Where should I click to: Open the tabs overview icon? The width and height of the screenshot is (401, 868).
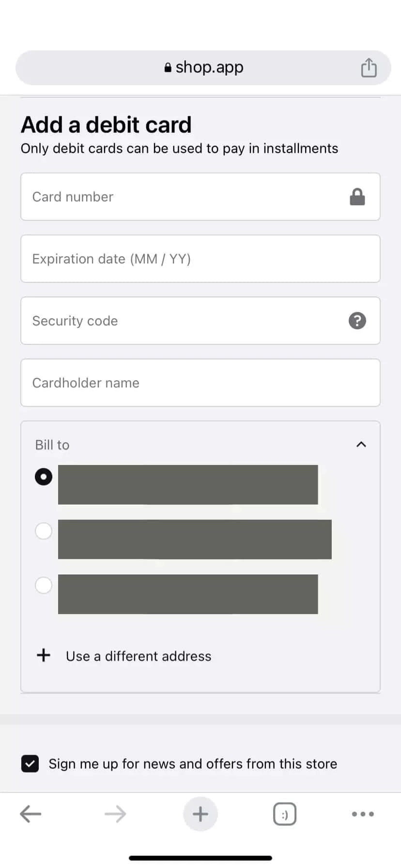[x=285, y=814]
